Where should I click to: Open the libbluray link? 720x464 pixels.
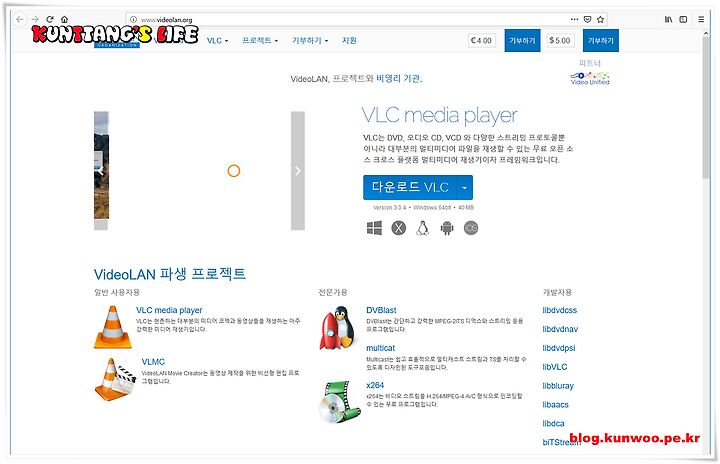tap(558, 385)
